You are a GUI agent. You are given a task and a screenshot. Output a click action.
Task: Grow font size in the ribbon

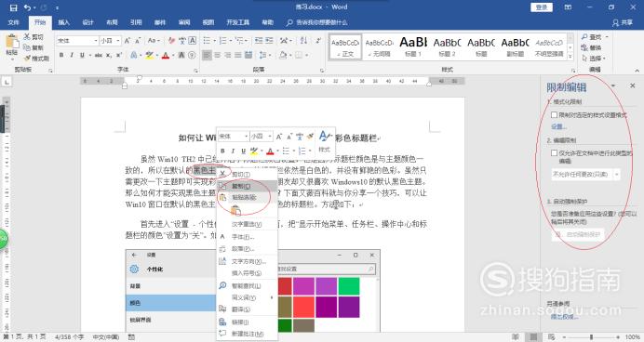point(127,41)
